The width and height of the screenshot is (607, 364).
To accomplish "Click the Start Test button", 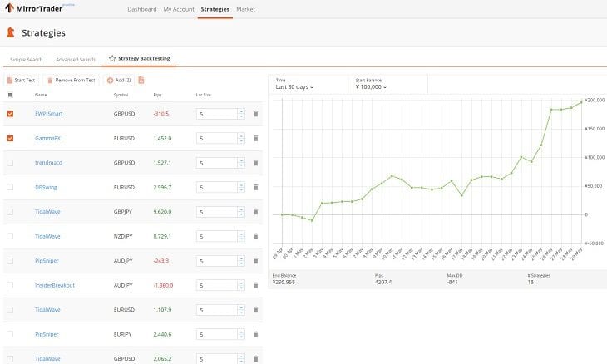I will pyautogui.click(x=22, y=80).
